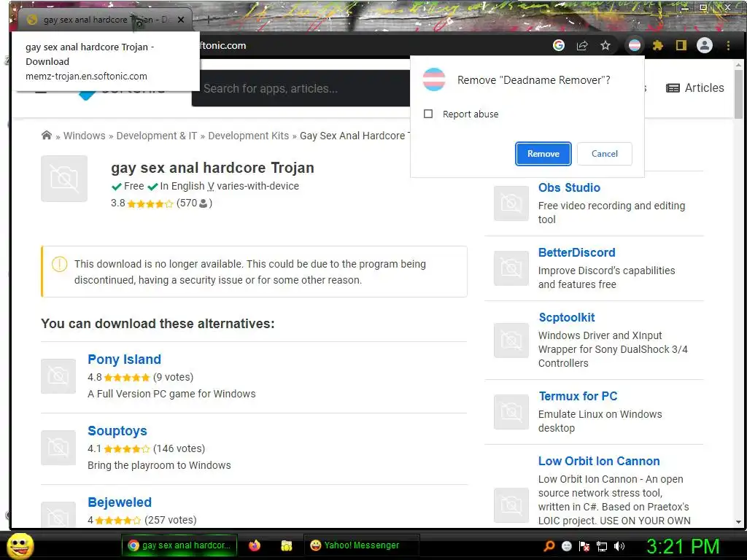Viewport: 747px width, 560px height.
Task: Click the Articles newspaper icon
Action: 673,88
